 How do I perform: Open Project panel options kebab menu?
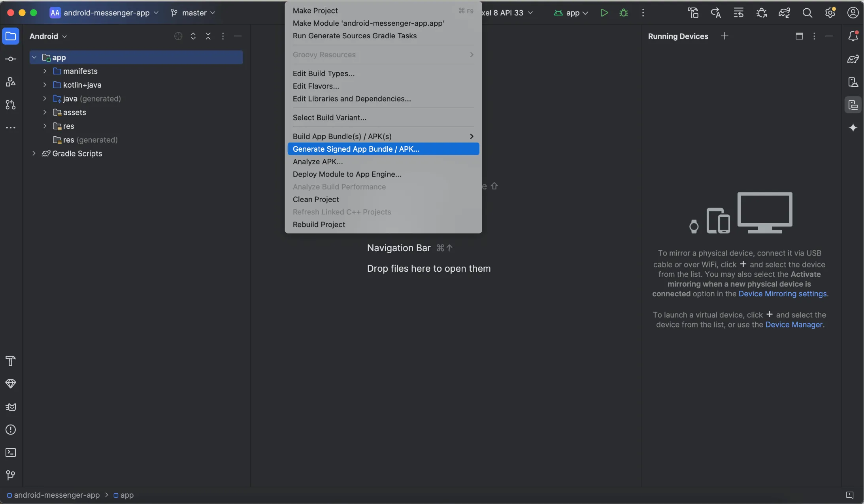click(x=223, y=36)
